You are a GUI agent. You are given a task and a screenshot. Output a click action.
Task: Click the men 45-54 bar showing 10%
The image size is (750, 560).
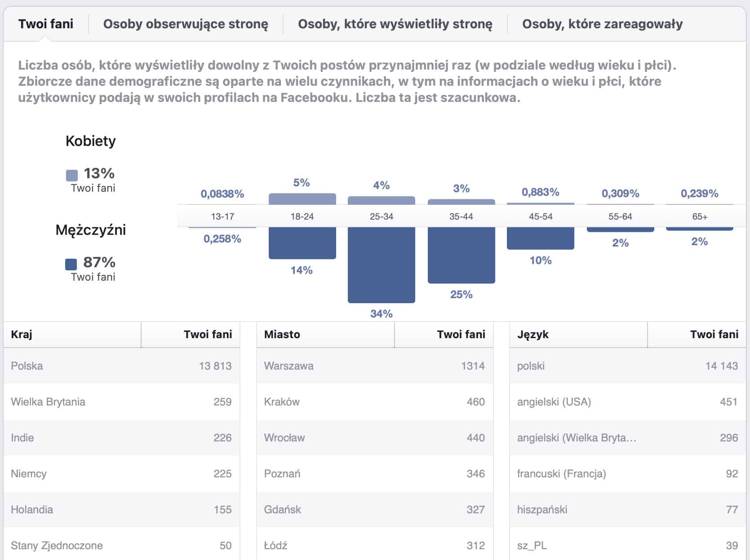[x=540, y=238]
